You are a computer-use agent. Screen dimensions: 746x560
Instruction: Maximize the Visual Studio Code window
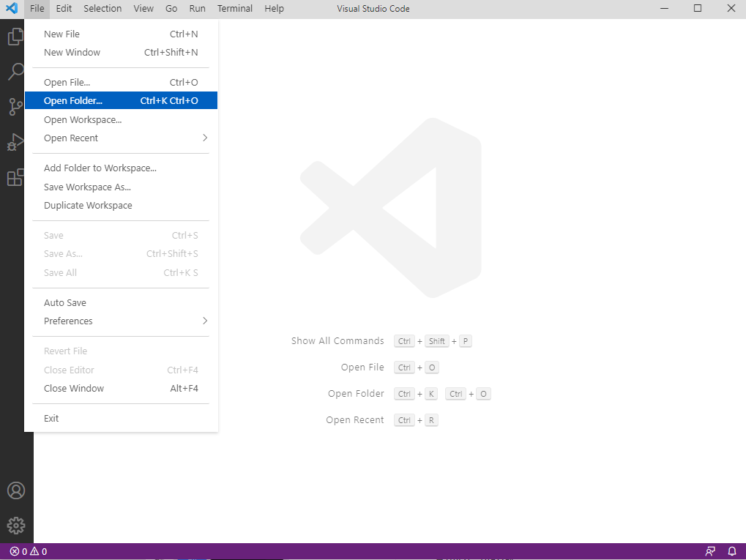pyautogui.click(x=698, y=8)
